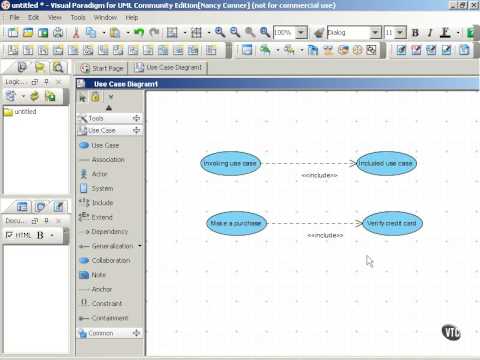This screenshot has width=480, height=360.
Task: Expand the Generalization tool dropdown arrow
Action: point(140,246)
